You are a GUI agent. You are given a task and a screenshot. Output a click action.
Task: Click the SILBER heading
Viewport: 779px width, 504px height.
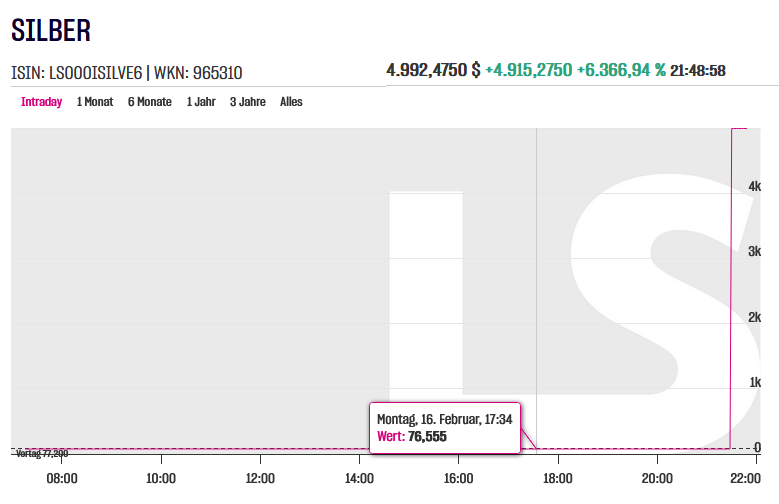(x=51, y=30)
